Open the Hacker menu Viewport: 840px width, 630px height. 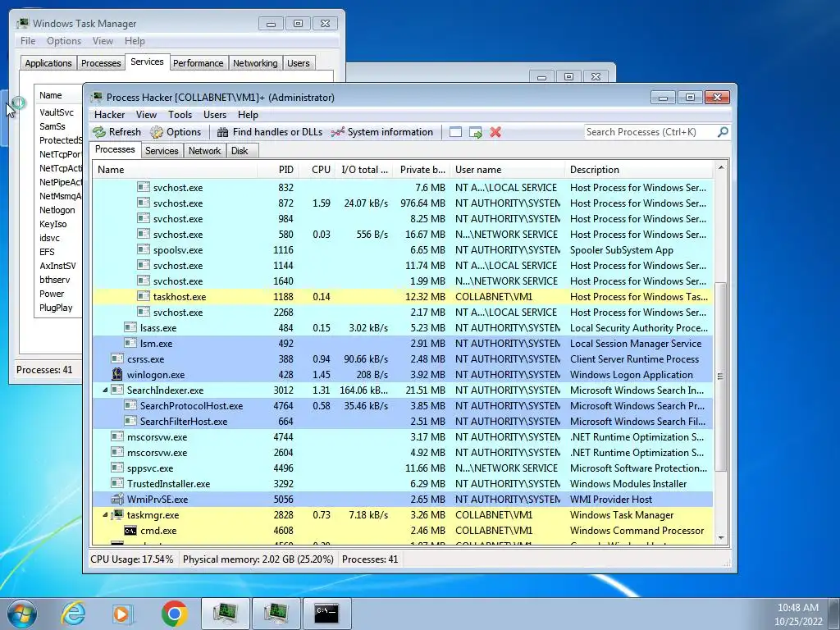click(x=109, y=115)
